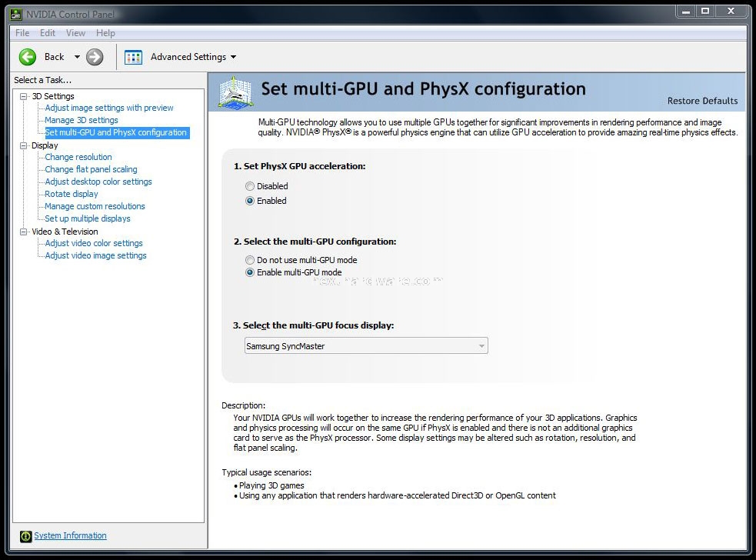Open Adjust video color settings task
The width and height of the screenshot is (756, 560).
94,243
